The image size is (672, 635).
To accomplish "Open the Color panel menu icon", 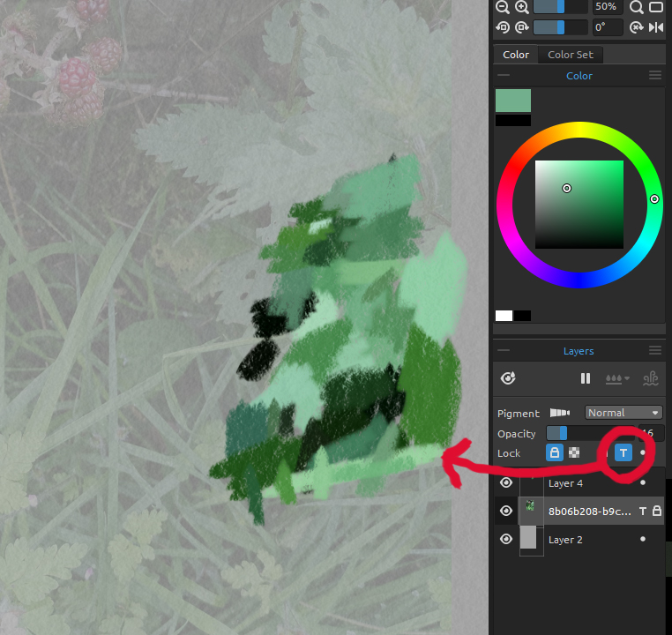I will [x=655, y=76].
